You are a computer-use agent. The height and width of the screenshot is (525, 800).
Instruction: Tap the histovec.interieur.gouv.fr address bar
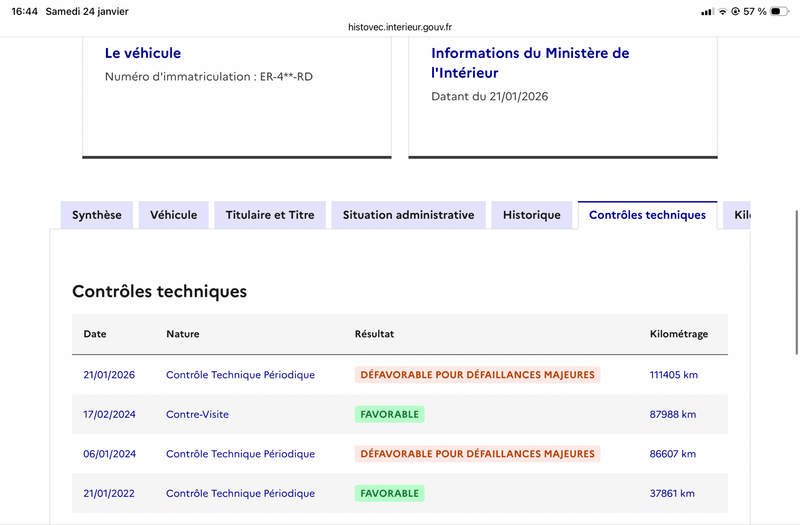[400, 28]
